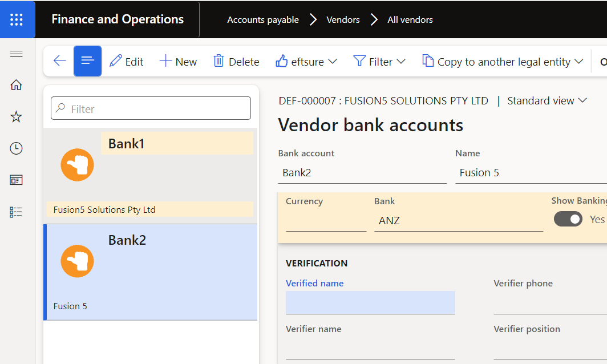Select the Bank1 list item
Viewport: 607px width, 364px height.
(x=150, y=176)
